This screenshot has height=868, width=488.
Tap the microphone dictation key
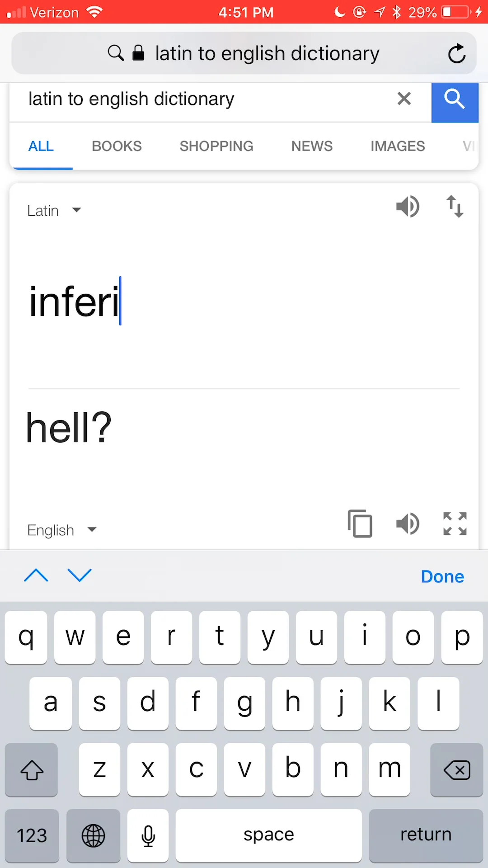click(148, 836)
